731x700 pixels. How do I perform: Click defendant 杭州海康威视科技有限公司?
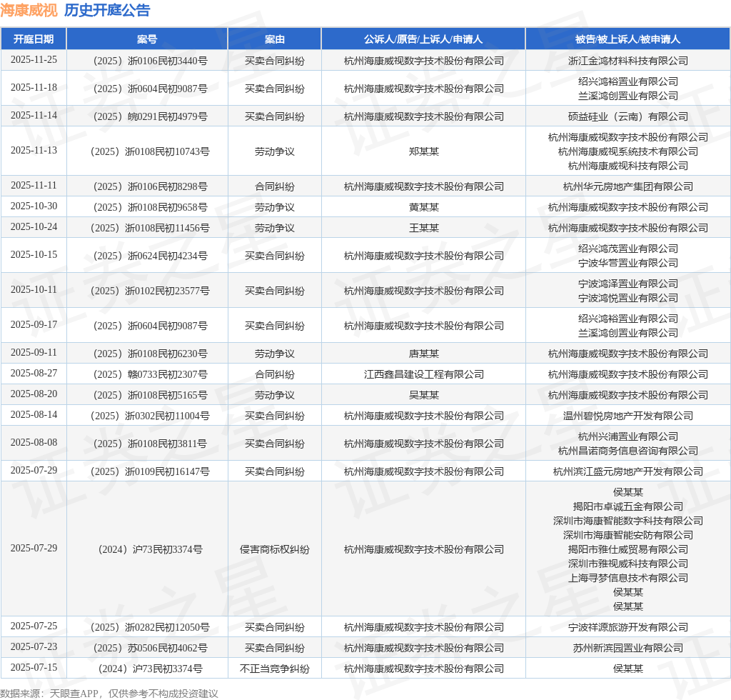pyautogui.click(x=628, y=166)
